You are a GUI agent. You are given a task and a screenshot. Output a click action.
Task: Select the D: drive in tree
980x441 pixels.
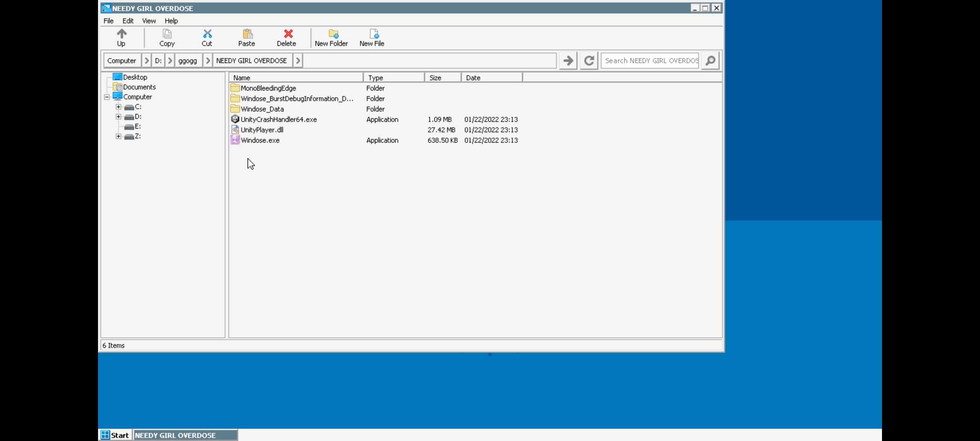pyautogui.click(x=138, y=116)
